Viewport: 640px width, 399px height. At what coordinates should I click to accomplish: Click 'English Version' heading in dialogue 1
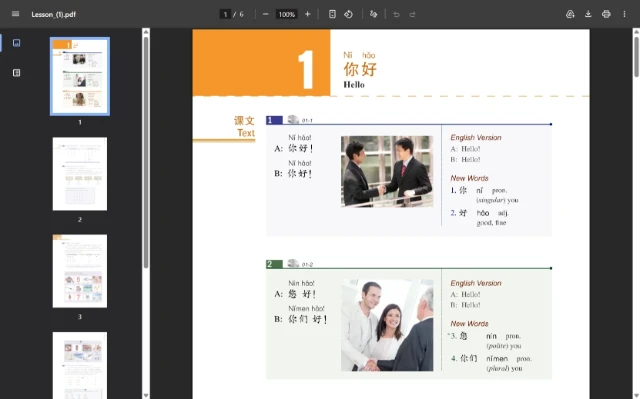476,137
